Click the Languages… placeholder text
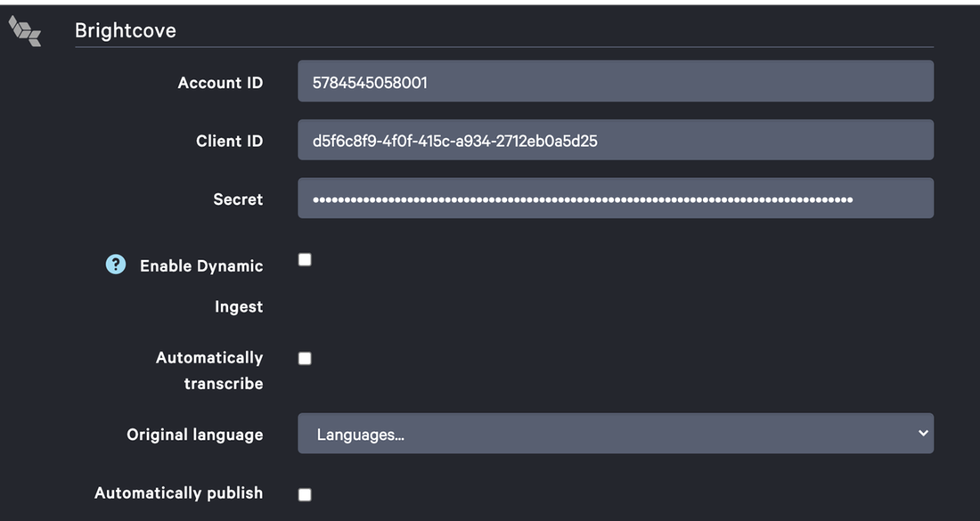 360,435
